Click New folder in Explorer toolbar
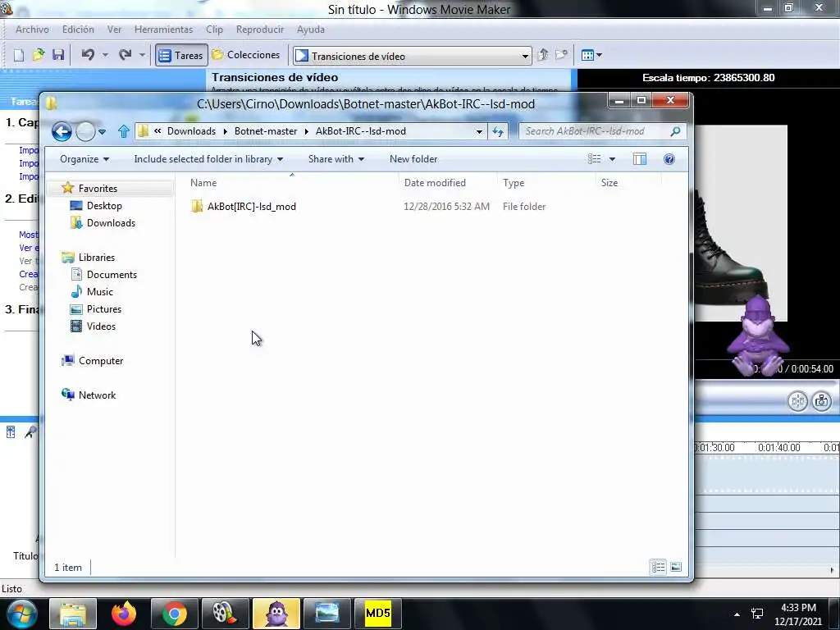This screenshot has width=840, height=630. (413, 159)
